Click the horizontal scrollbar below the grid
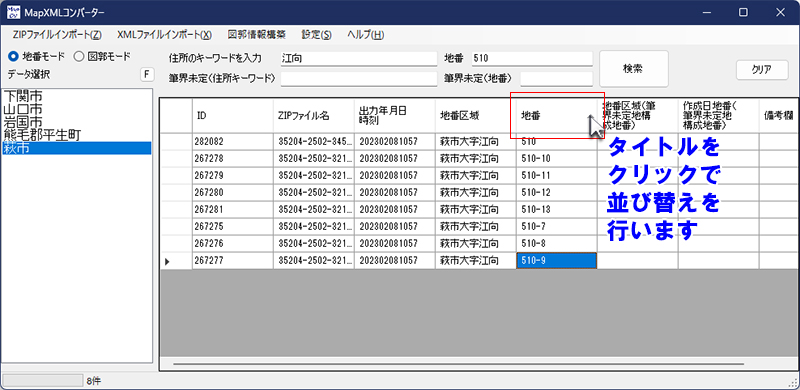The image size is (800, 390). tap(458, 364)
